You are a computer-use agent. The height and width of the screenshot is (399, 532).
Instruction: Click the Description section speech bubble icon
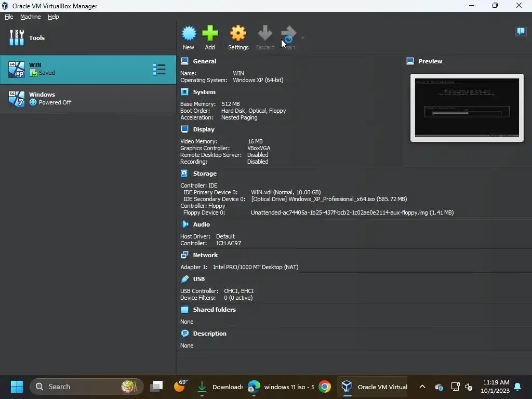click(x=184, y=333)
